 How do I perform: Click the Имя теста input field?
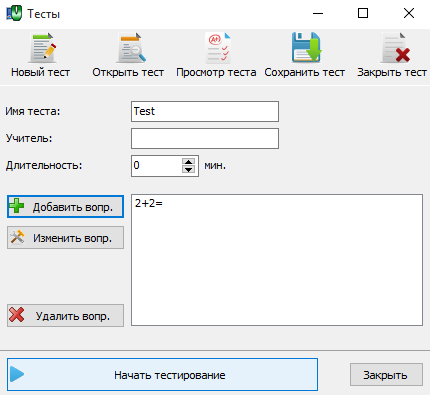[x=205, y=111]
